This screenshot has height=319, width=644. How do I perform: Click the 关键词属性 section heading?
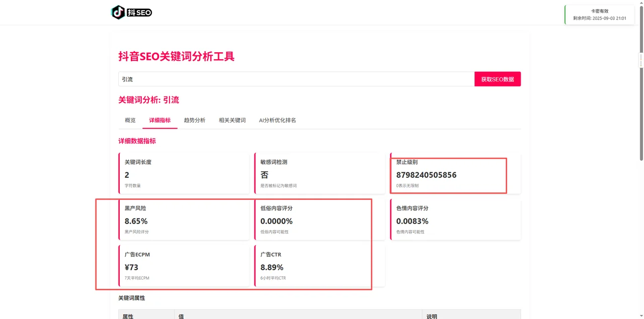click(132, 298)
